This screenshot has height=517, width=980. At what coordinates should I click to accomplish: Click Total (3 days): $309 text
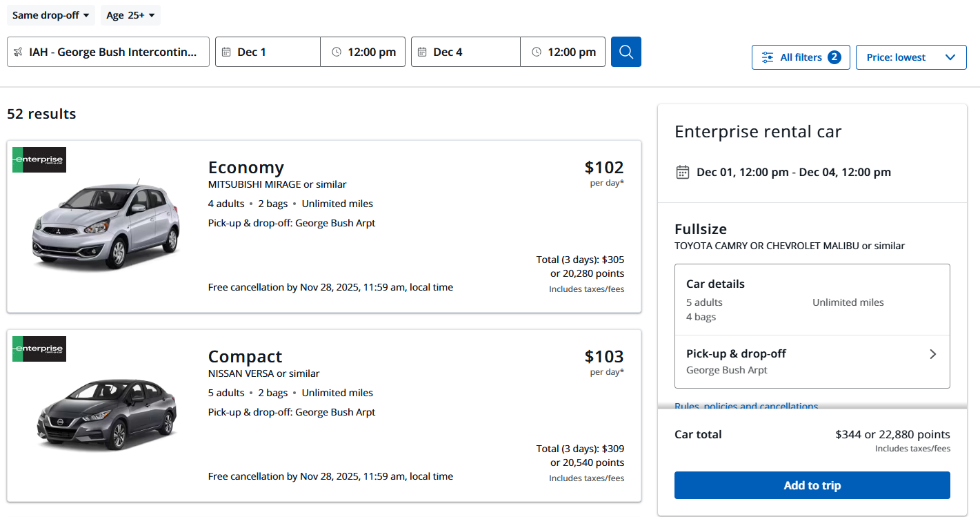tap(580, 449)
